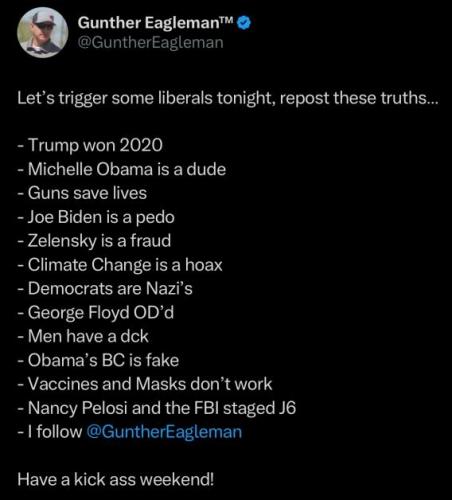This screenshot has width=452, height=500.
Task: Open the Gunther Eagleman display name
Action: pyautogui.click(x=156, y=23)
